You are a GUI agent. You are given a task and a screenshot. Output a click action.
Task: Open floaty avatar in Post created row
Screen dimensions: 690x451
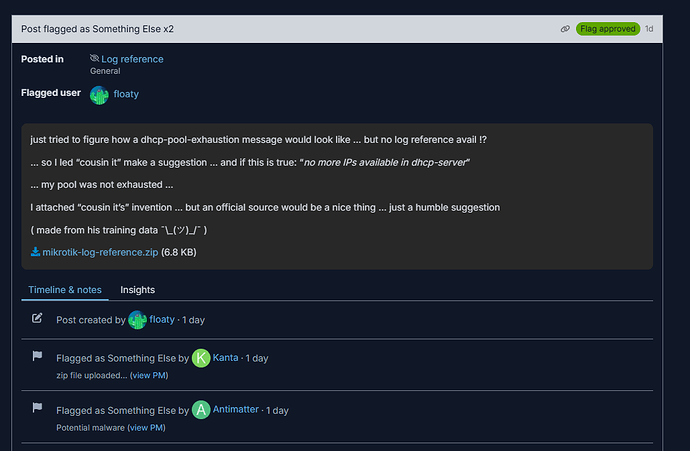pyautogui.click(x=137, y=320)
